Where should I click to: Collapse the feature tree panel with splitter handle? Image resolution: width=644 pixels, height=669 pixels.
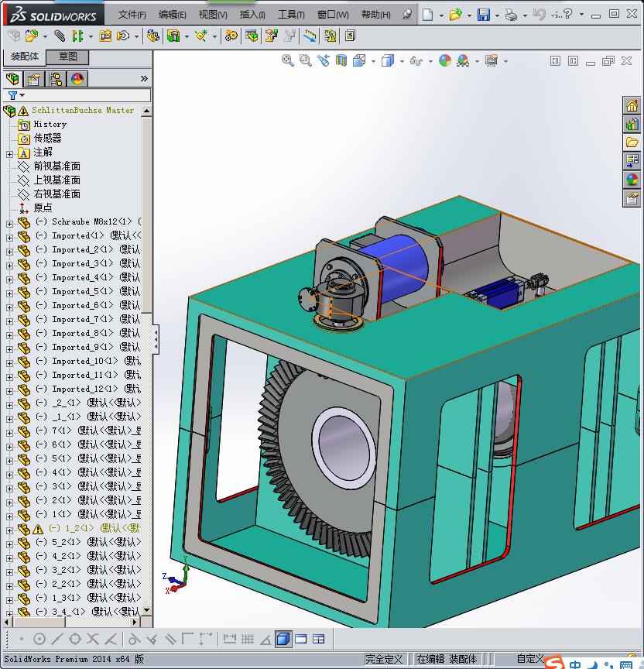pyautogui.click(x=156, y=338)
